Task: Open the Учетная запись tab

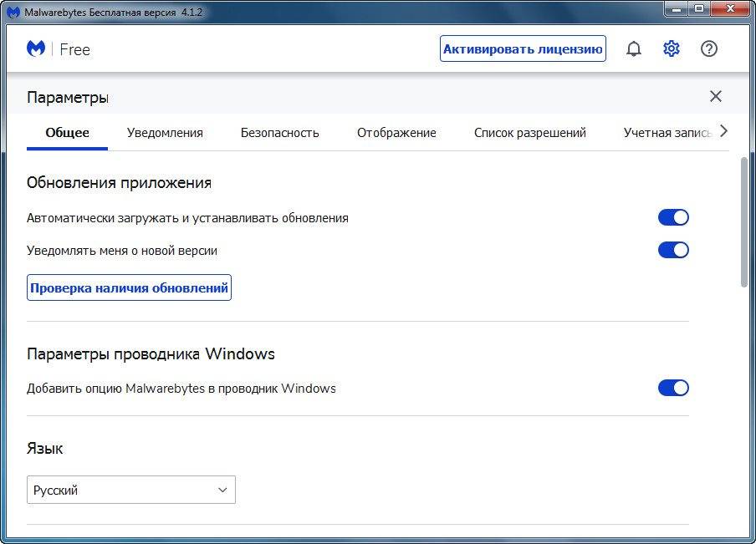Action: [667, 133]
